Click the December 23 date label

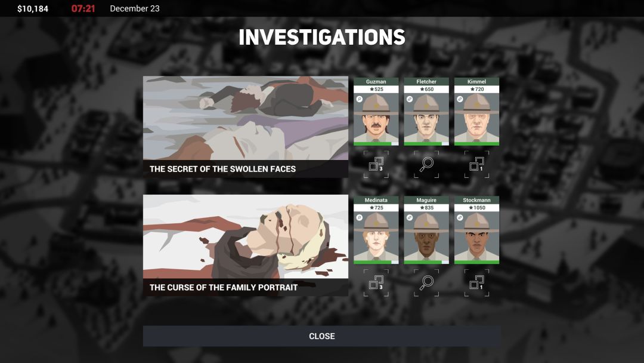tap(135, 9)
